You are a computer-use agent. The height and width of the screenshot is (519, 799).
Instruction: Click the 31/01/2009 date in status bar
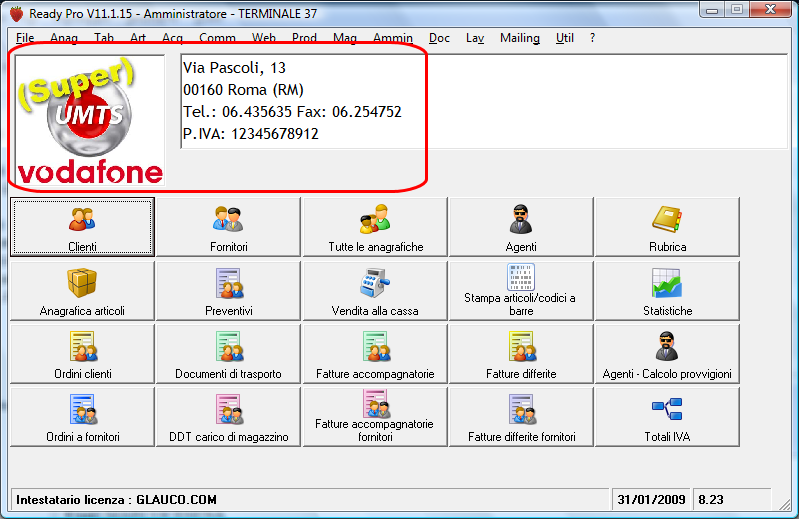tap(651, 500)
